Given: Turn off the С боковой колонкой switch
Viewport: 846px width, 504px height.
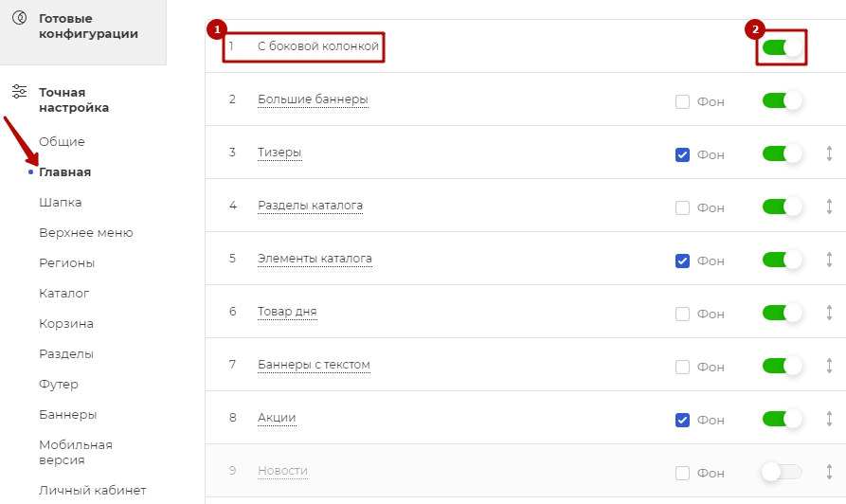Looking at the screenshot, I should point(782,47).
